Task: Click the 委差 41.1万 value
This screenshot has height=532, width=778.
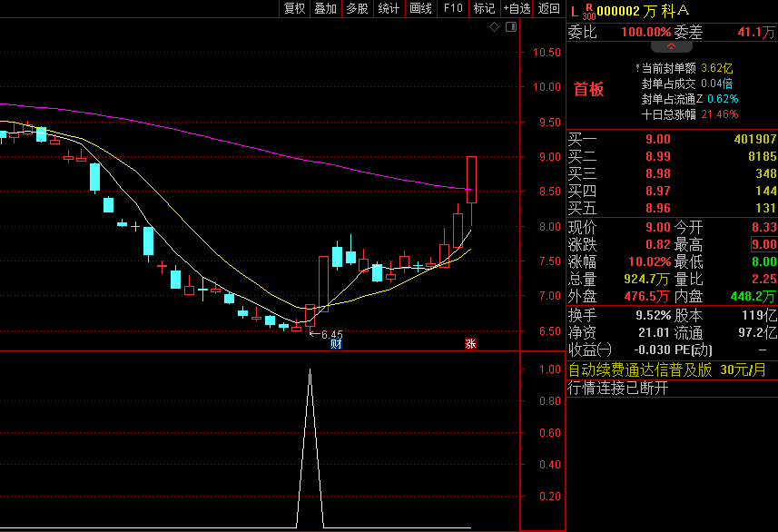Action: (x=756, y=33)
